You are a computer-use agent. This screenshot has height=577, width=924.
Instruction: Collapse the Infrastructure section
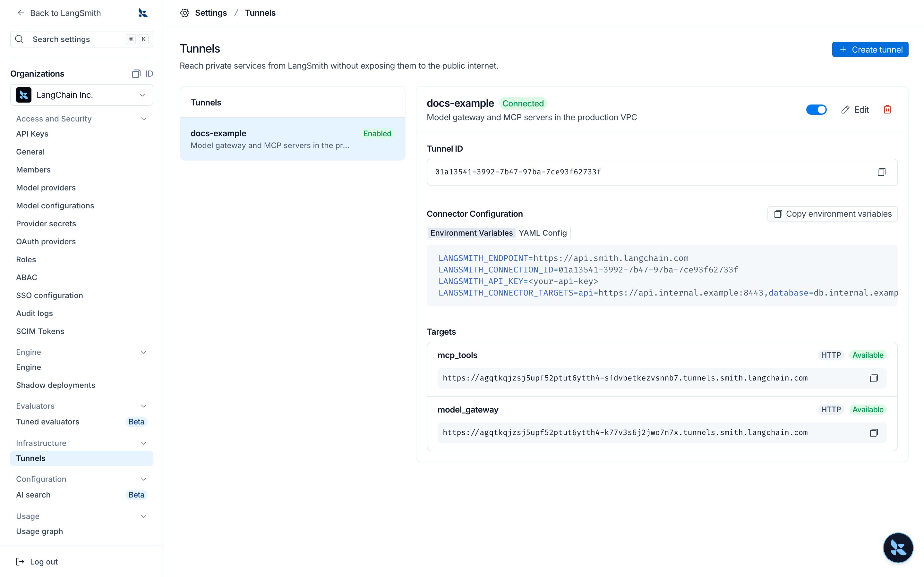click(x=143, y=443)
